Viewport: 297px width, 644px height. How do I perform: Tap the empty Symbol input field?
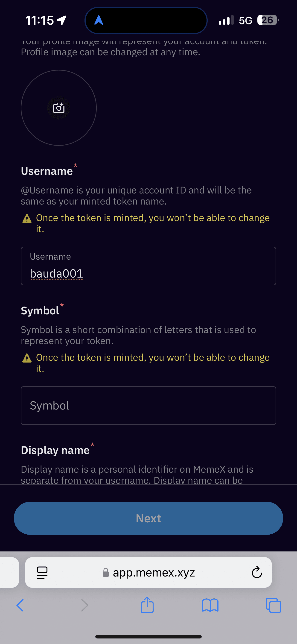148,406
